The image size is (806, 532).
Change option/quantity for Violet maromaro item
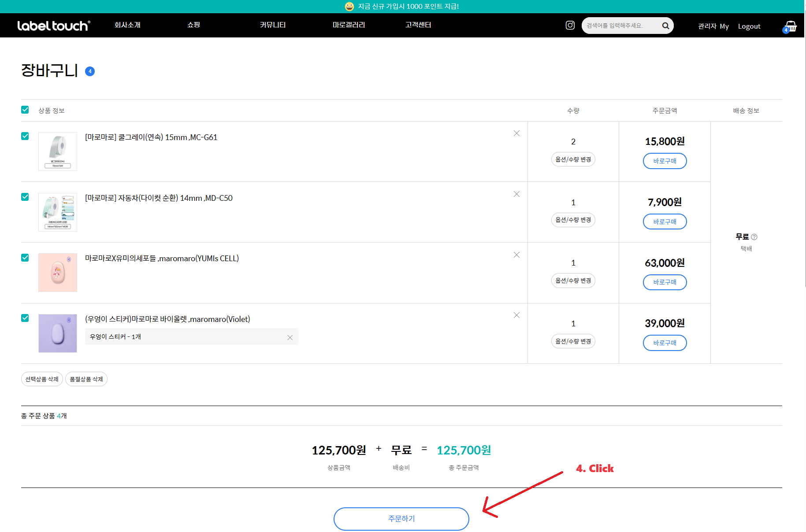[x=573, y=341]
